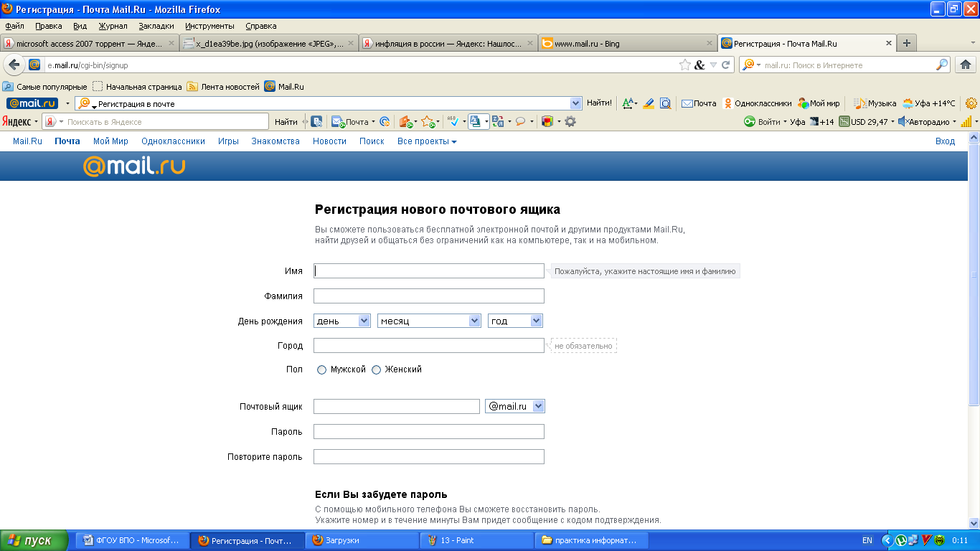Expand the Mail.Ru toolbar search history dropdown
Viewport: 980px width, 551px height.
(575, 103)
